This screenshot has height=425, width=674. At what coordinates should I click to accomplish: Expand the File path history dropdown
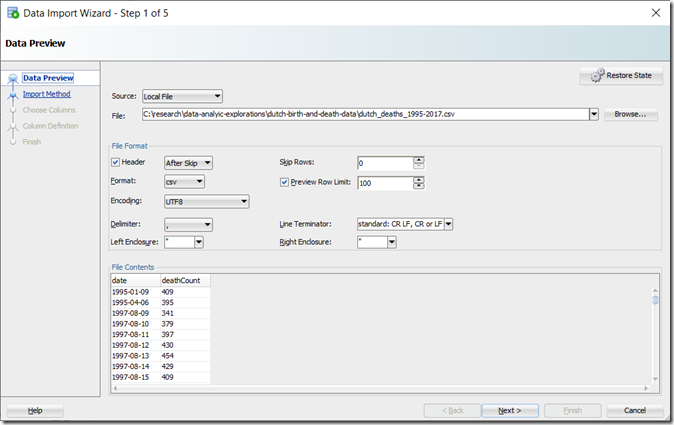pyautogui.click(x=594, y=114)
